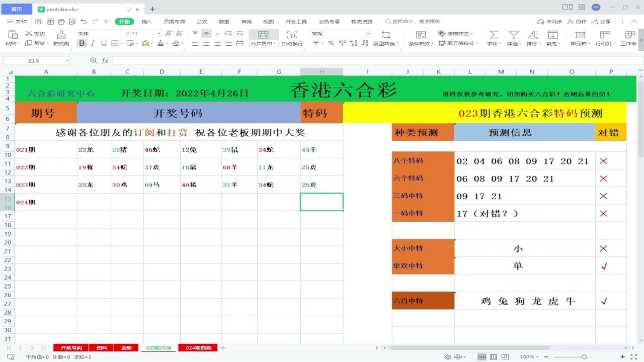The height and width of the screenshot is (362, 644).
Task: Click the fill color bucket swatch
Action: coord(145,43)
